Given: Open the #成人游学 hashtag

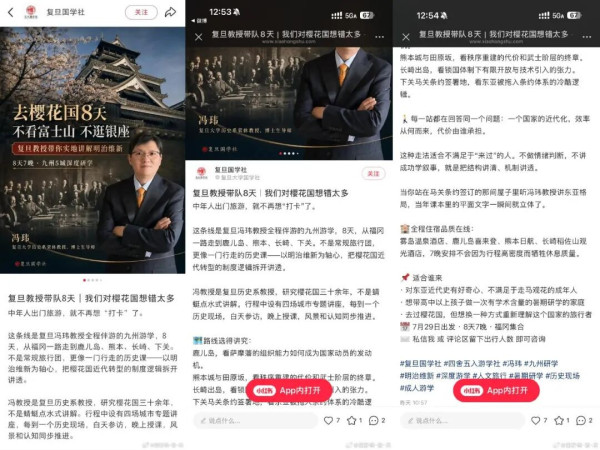Looking at the screenshot, I should tap(417, 388).
